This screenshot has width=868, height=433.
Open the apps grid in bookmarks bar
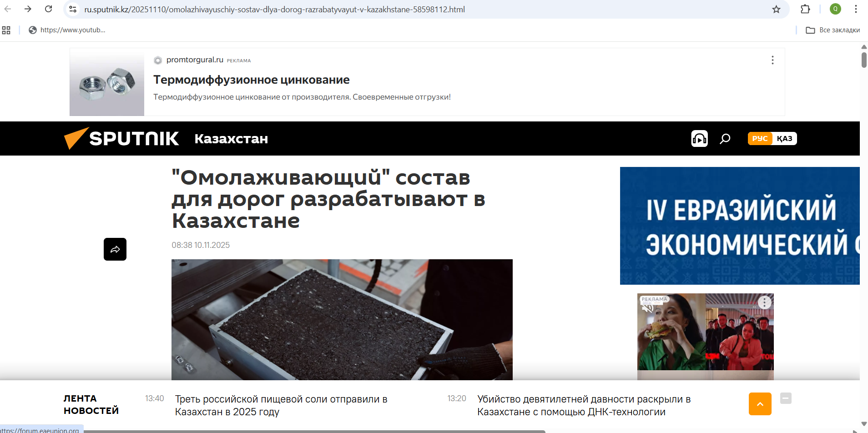6,30
